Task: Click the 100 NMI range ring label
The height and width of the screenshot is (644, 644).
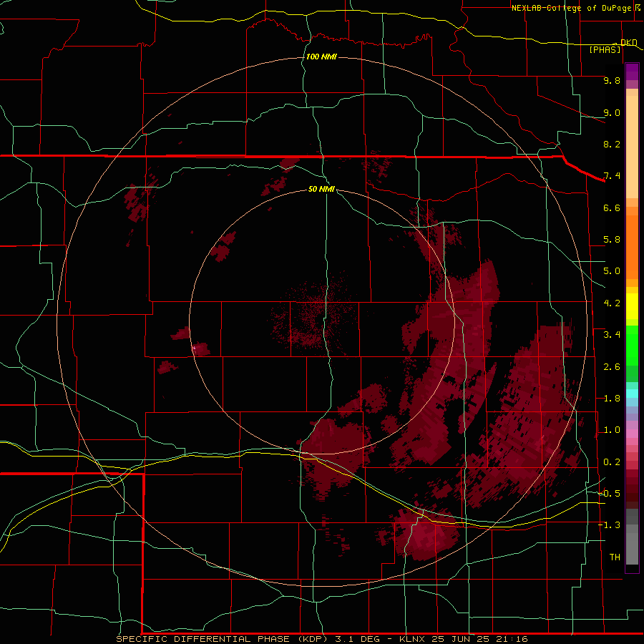Action: click(321, 57)
